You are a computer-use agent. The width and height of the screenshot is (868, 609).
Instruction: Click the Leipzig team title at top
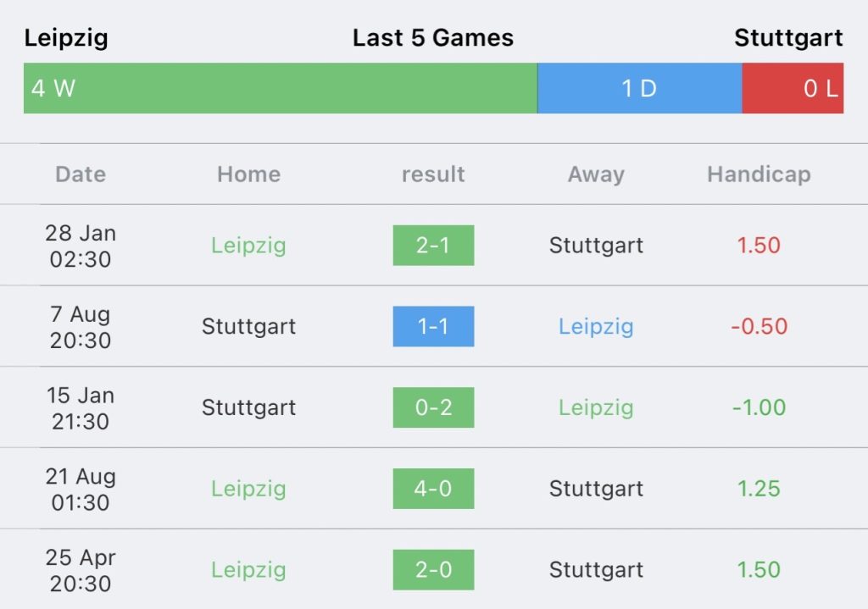66,38
